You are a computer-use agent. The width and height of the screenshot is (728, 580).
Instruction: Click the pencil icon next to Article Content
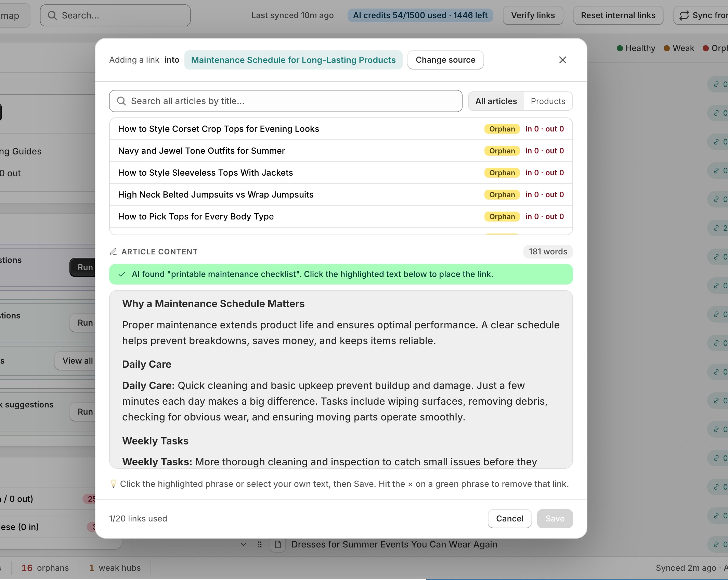pyautogui.click(x=113, y=252)
